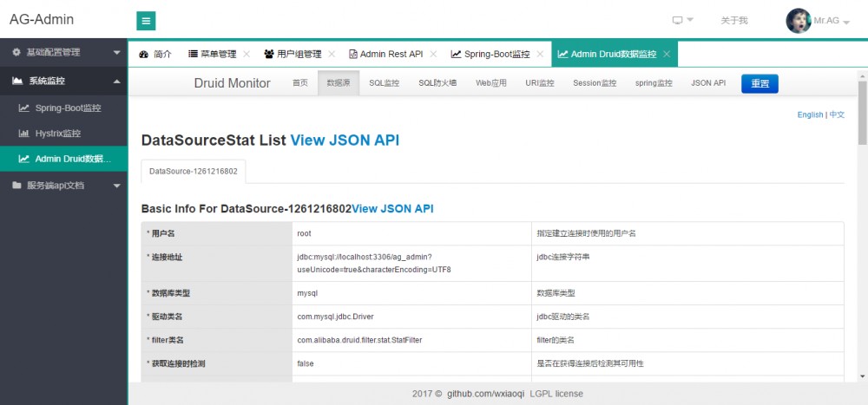Screen dimensions: 868x405
Task: Open the 关于我 link
Action: coord(734,21)
